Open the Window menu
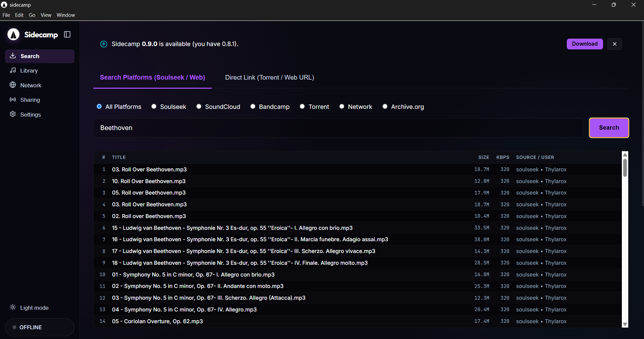This screenshot has width=644, height=339. 66,15
